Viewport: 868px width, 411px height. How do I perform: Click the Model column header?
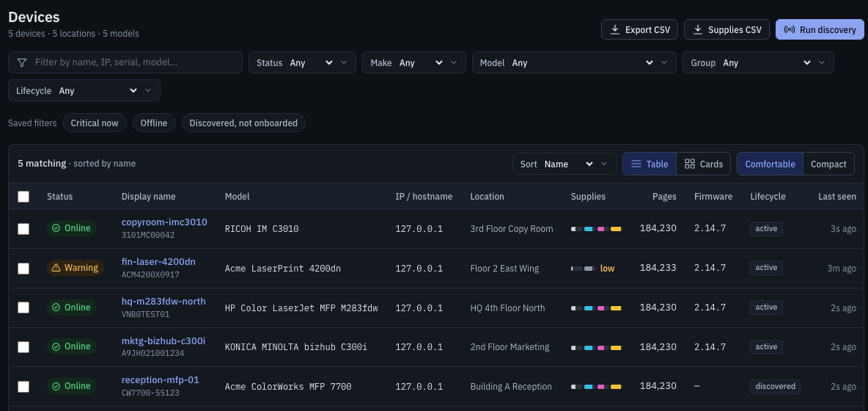[237, 197]
